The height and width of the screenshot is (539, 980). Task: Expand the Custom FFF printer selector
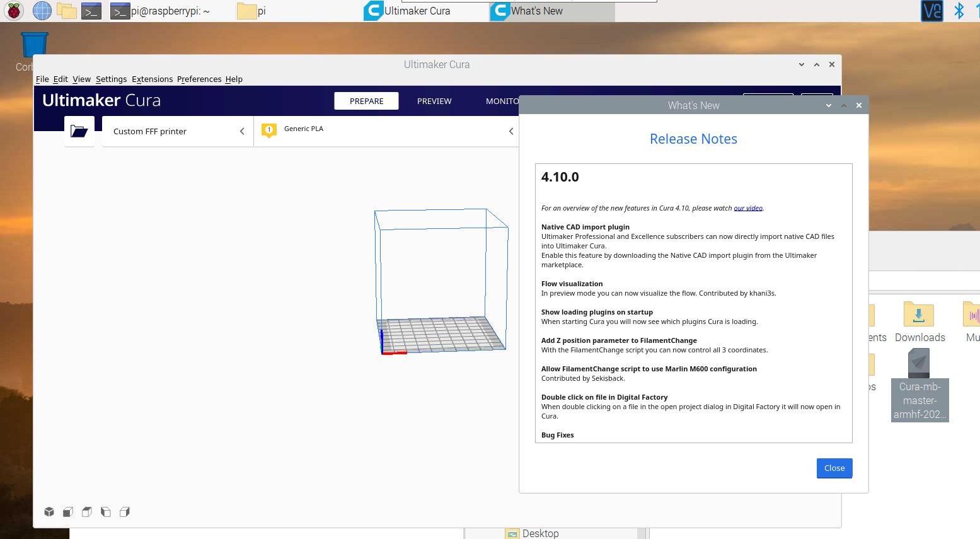click(178, 131)
